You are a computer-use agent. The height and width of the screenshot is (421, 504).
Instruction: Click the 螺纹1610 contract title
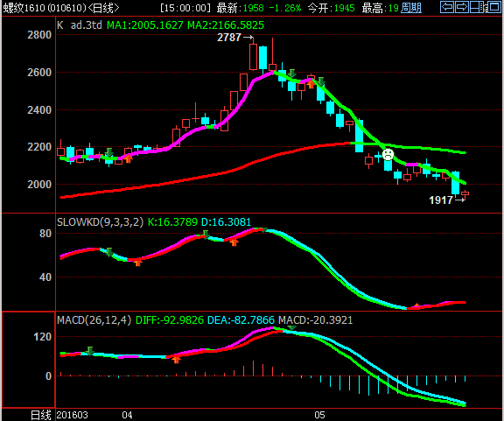tap(25, 8)
